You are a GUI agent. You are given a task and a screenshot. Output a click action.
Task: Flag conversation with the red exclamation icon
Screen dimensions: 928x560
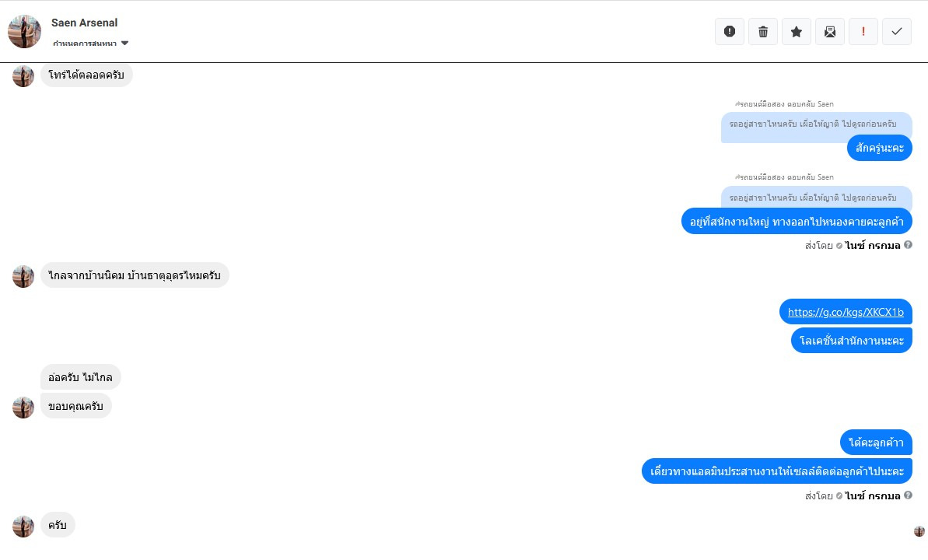863,32
